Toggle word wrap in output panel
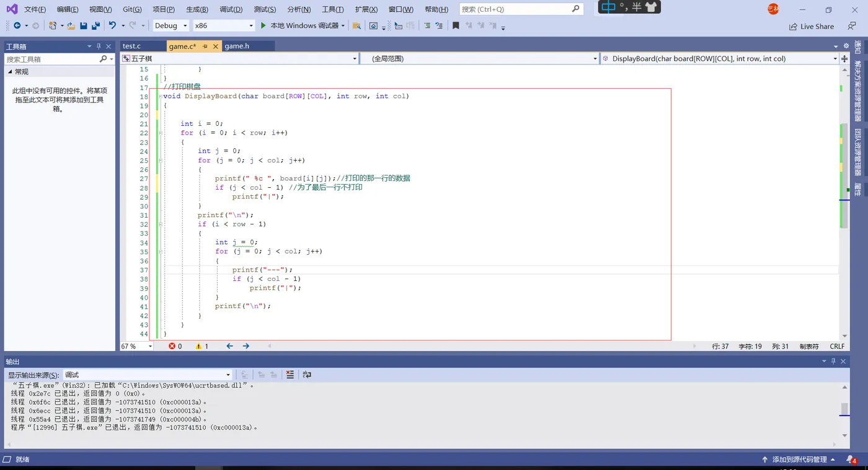 tap(306, 375)
